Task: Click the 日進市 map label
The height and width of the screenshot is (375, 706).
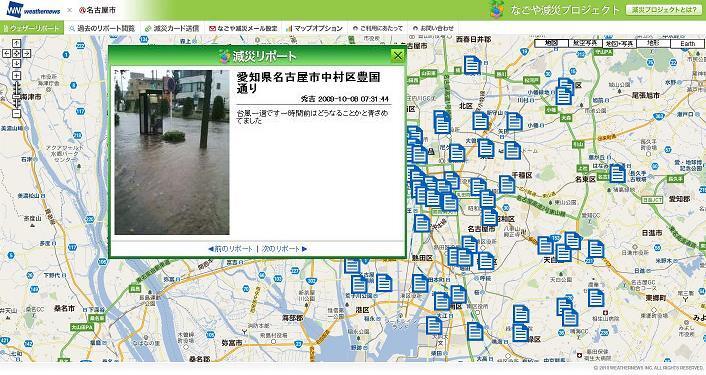Action: 652,232
